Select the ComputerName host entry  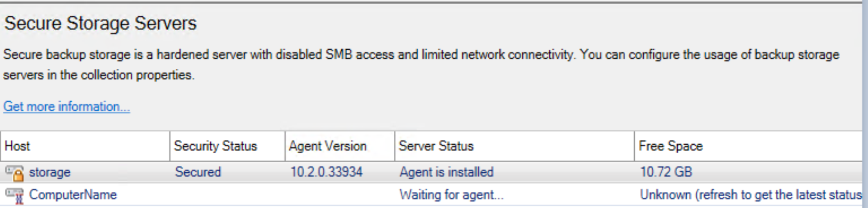(73, 195)
